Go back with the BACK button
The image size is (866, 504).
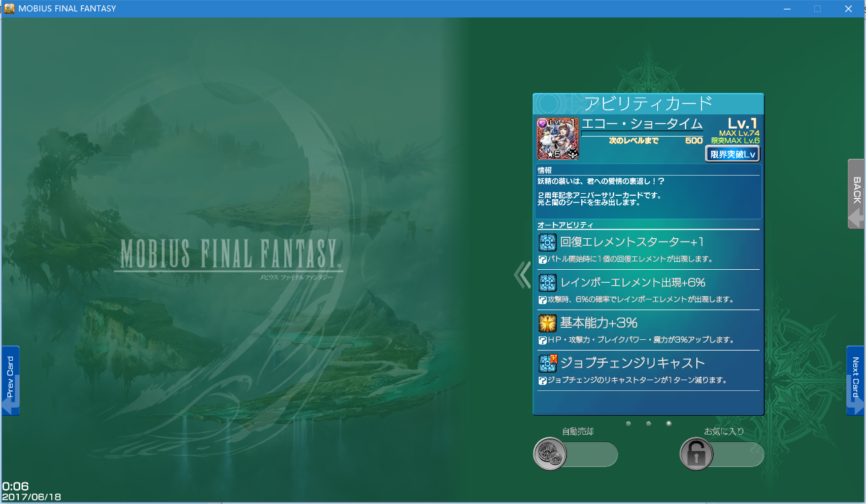coord(856,194)
